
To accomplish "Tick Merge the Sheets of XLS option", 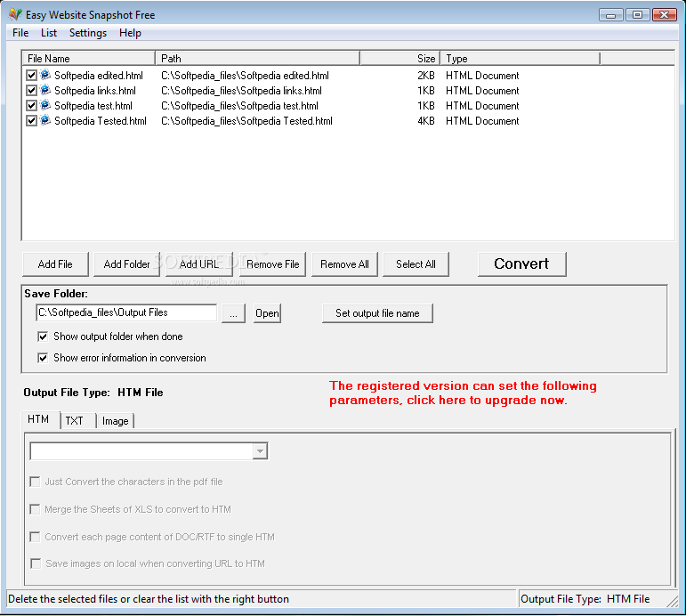I will 35,509.
